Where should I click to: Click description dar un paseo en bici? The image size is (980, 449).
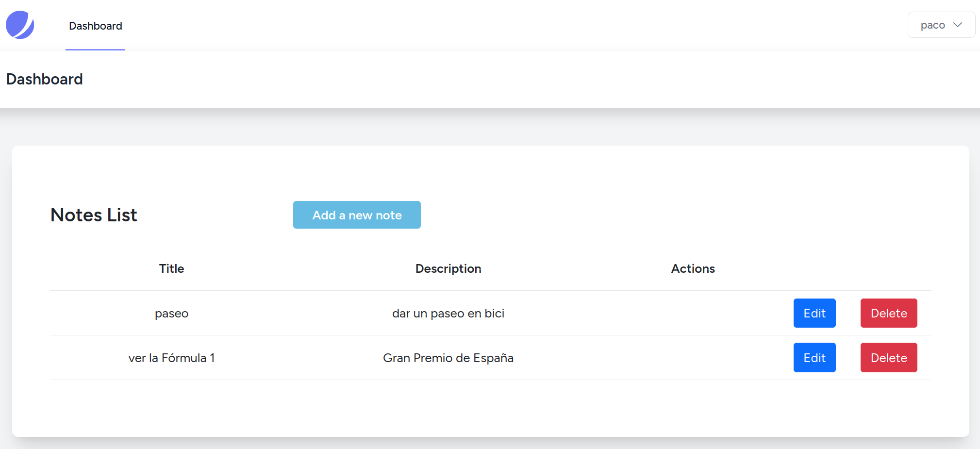point(448,314)
